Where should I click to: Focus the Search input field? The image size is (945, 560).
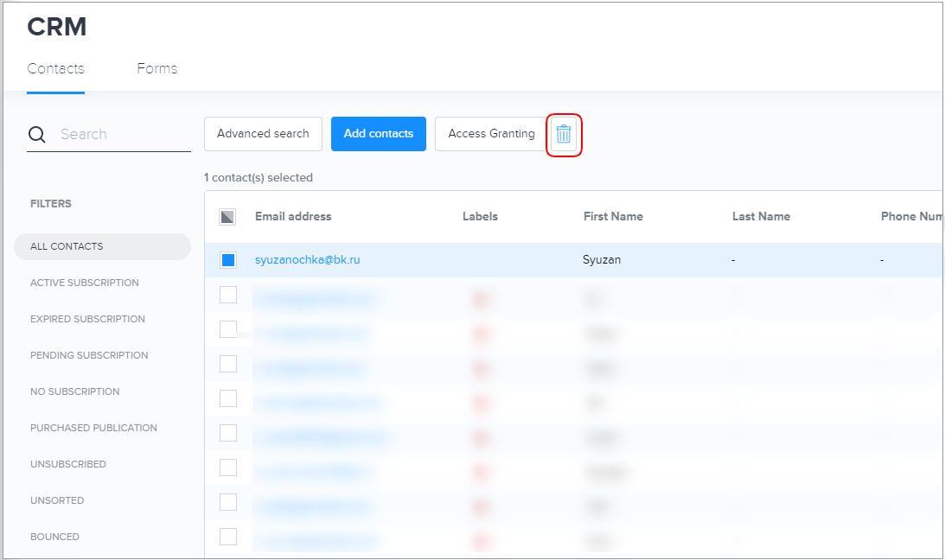(x=121, y=135)
